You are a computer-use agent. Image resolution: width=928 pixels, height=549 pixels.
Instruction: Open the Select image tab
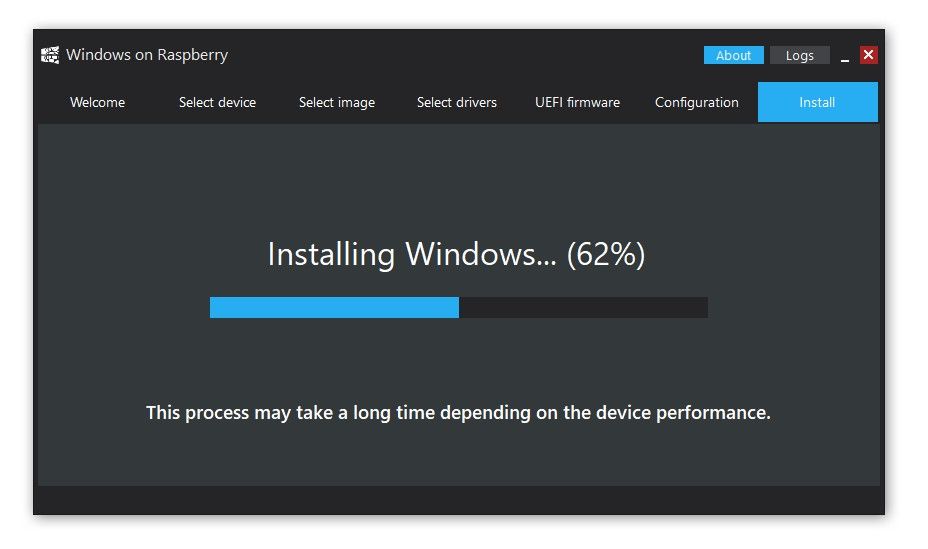tap(337, 102)
